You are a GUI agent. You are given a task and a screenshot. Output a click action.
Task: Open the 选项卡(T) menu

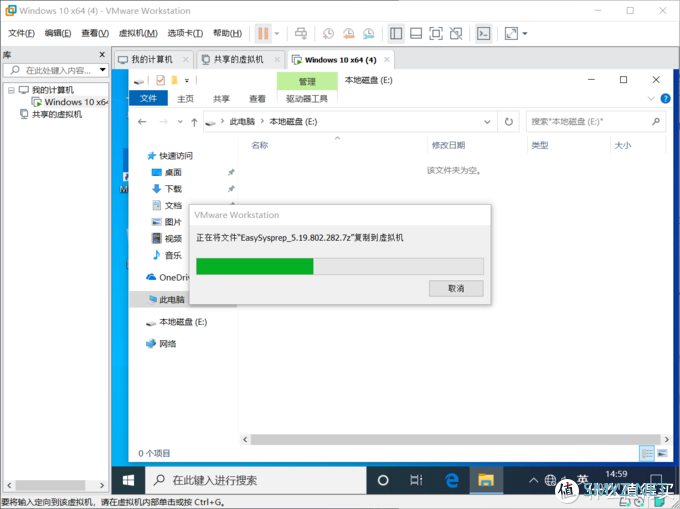tap(185, 33)
